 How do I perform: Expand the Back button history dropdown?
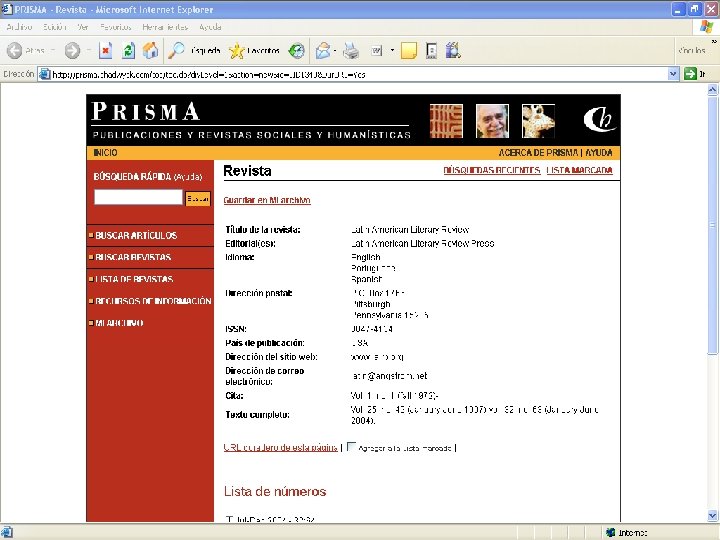pyautogui.click(x=53, y=51)
